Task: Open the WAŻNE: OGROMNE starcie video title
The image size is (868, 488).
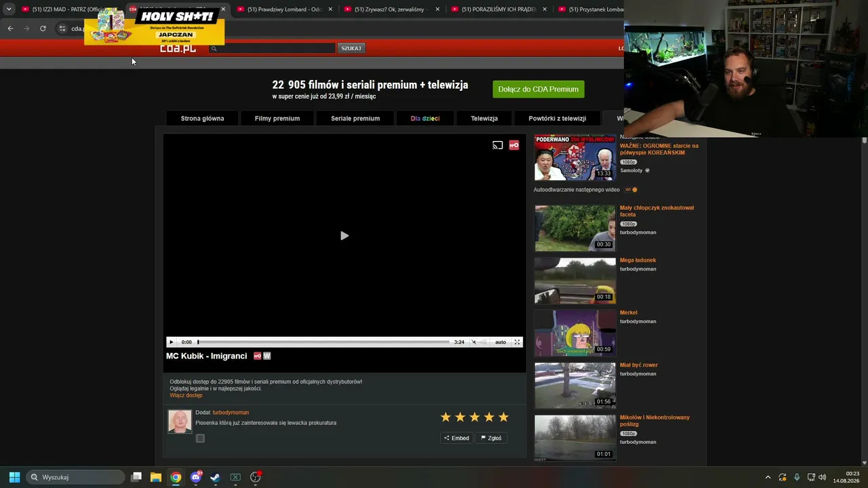Action: 659,149
